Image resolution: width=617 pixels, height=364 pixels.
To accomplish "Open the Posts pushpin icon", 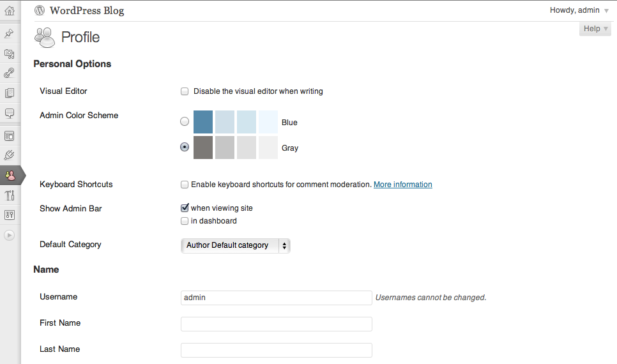I will point(10,33).
